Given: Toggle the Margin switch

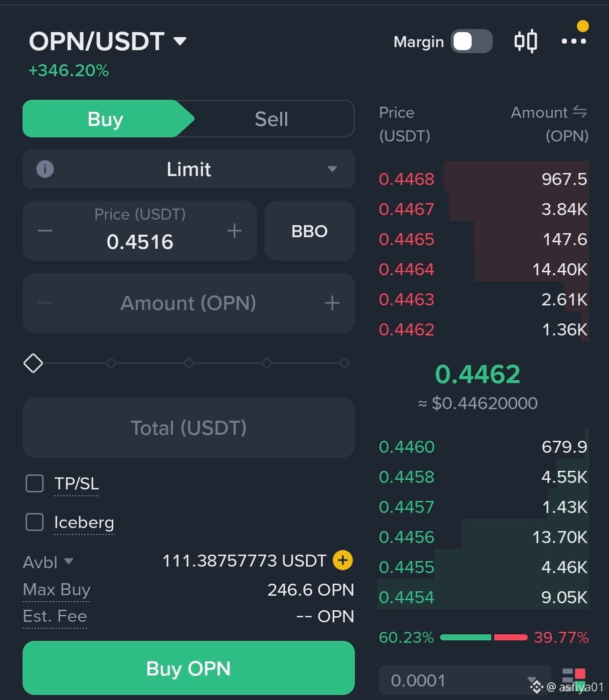Looking at the screenshot, I should [471, 41].
